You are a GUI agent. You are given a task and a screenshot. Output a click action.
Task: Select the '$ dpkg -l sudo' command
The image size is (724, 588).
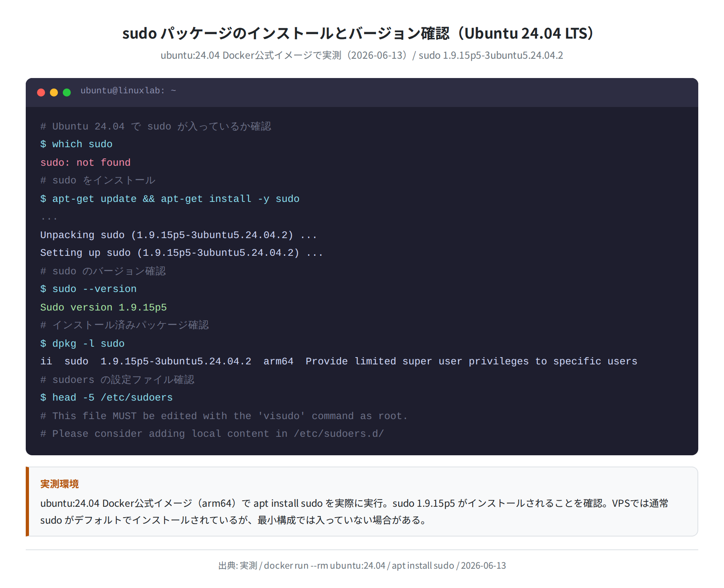(x=82, y=343)
